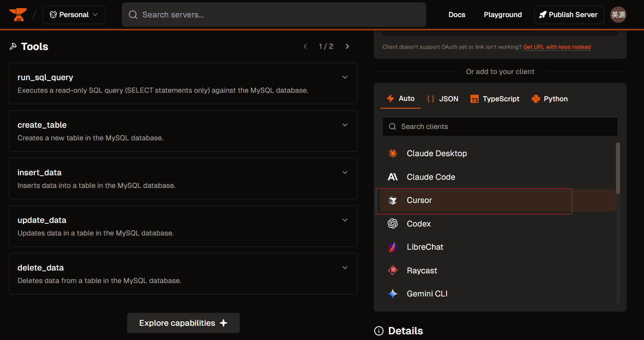Expand the run_sql_query tool
The height and width of the screenshot is (340, 644).
coord(183,83)
